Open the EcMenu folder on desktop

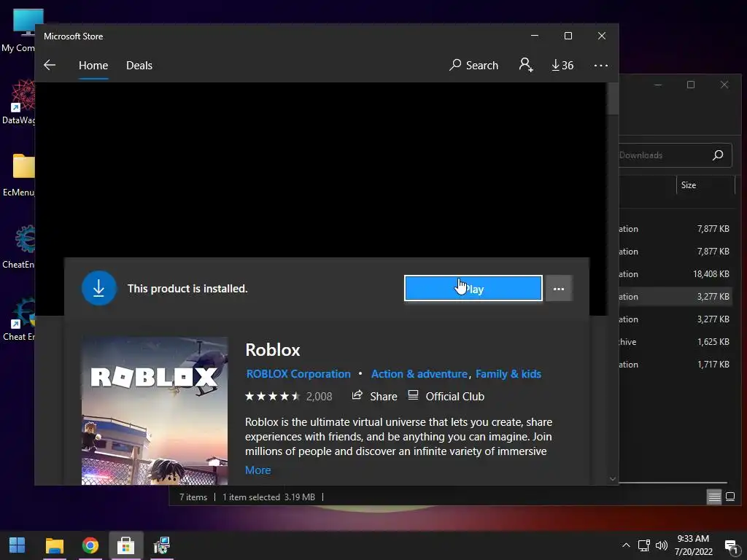click(18, 175)
